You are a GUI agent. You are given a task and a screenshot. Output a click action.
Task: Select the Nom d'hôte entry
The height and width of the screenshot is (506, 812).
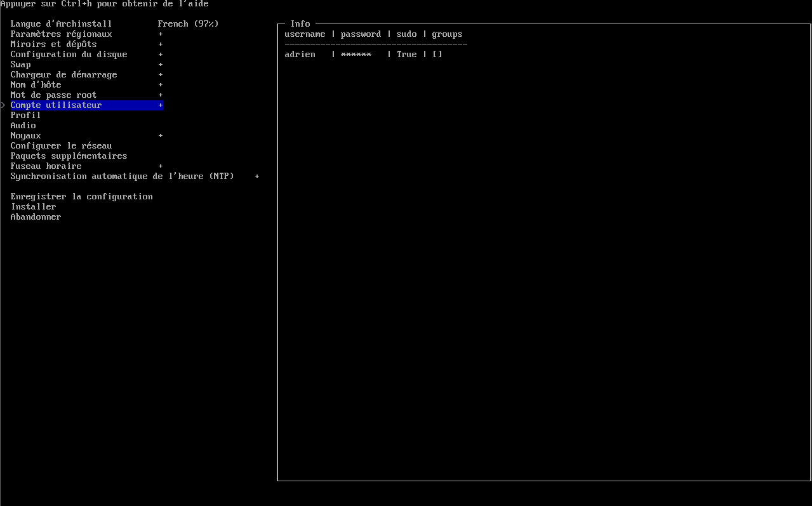pos(36,84)
